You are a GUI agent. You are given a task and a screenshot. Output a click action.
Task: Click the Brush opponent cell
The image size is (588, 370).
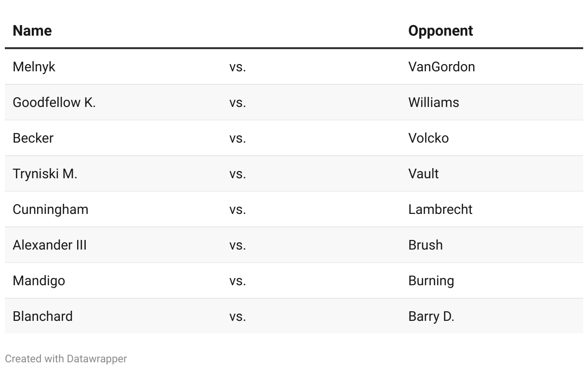pyautogui.click(x=425, y=245)
